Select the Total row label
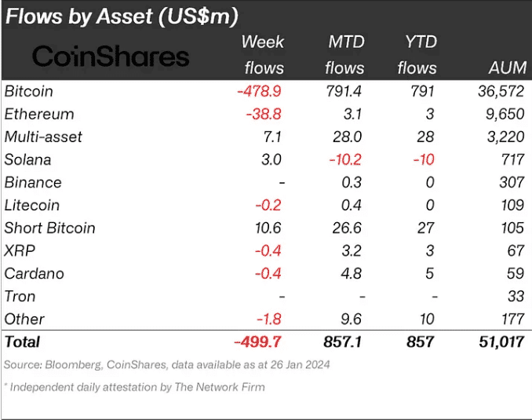Image resolution: width=532 pixels, height=420 pixels. click(x=22, y=341)
